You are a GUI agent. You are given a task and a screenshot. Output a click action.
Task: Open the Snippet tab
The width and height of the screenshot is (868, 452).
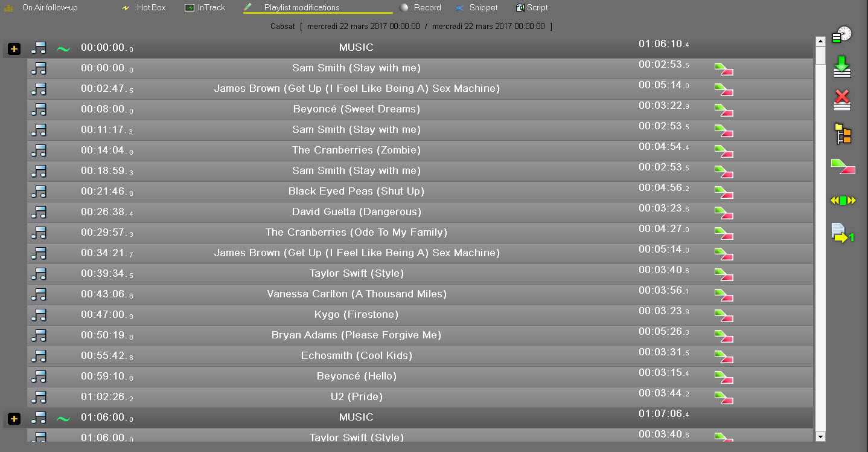click(483, 8)
